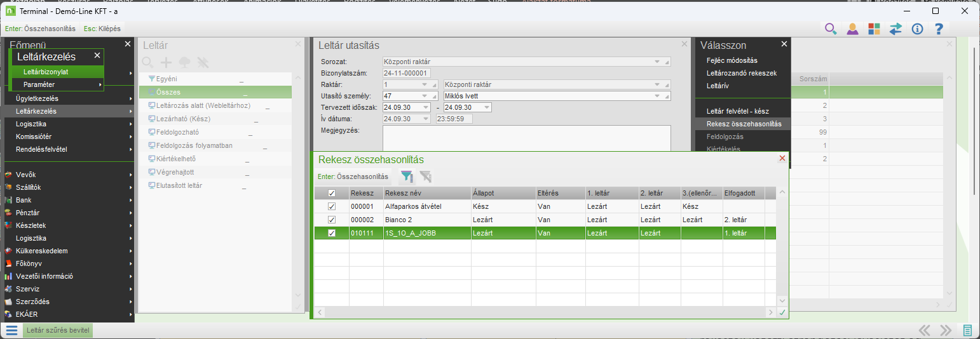Open the magnifier search icon in top toolbar
The height and width of the screenshot is (339, 980).
[x=830, y=29]
